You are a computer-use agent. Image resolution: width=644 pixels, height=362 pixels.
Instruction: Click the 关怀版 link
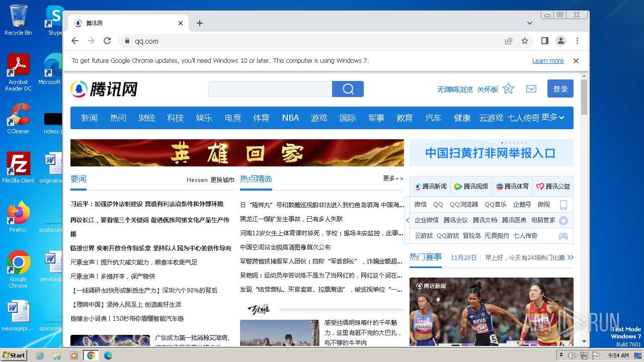(x=488, y=89)
